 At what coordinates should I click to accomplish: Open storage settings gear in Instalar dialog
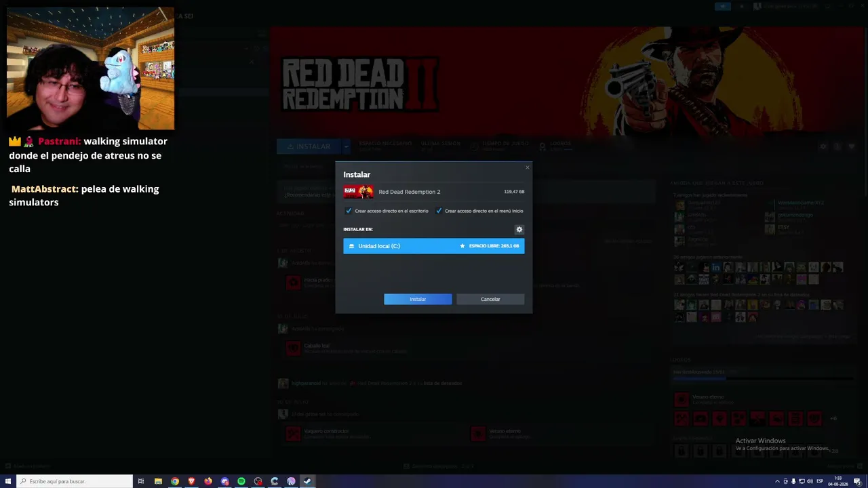click(519, 230)
